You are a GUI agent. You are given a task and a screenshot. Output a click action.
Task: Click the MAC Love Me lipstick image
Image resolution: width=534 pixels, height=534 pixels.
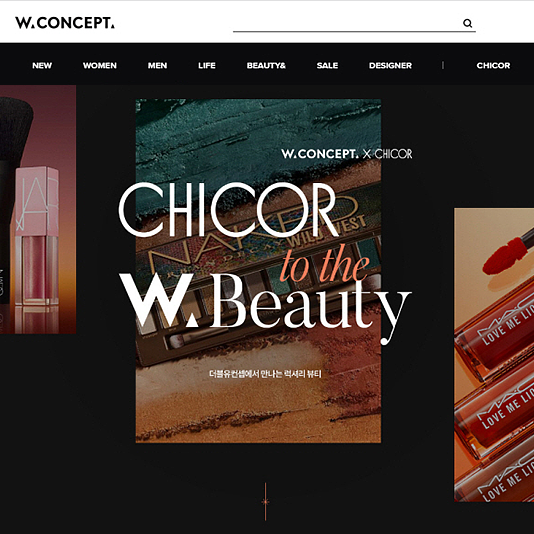[x=494, y=355]
